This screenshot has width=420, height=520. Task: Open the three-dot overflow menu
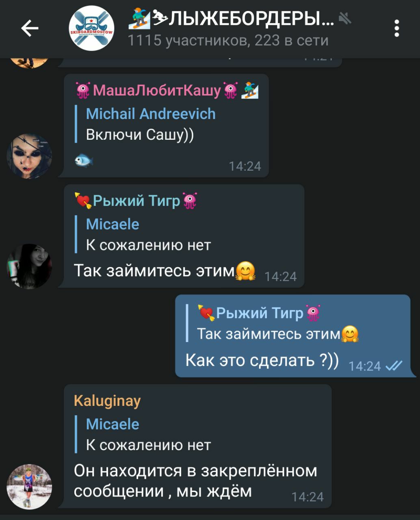click(x=397, y=28)
